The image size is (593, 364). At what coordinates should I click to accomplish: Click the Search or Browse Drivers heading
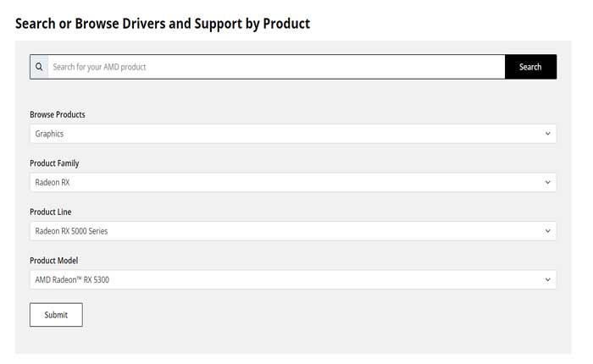click(163, 23)
